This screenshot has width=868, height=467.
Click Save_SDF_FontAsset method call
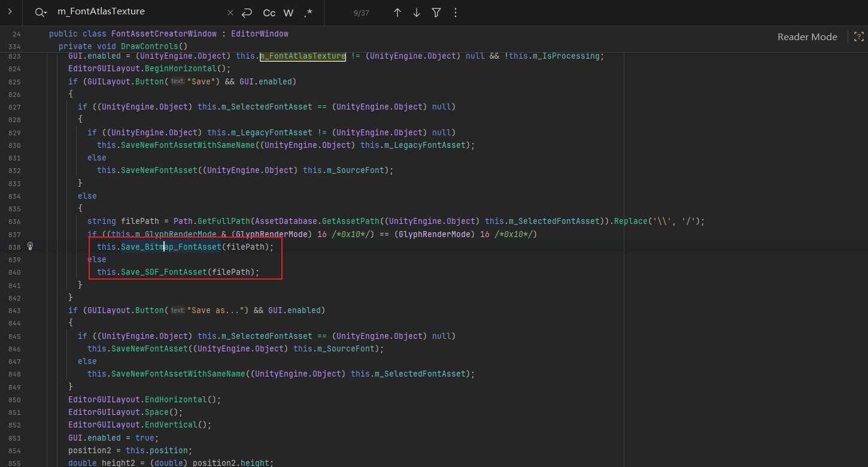click(164, 272)
